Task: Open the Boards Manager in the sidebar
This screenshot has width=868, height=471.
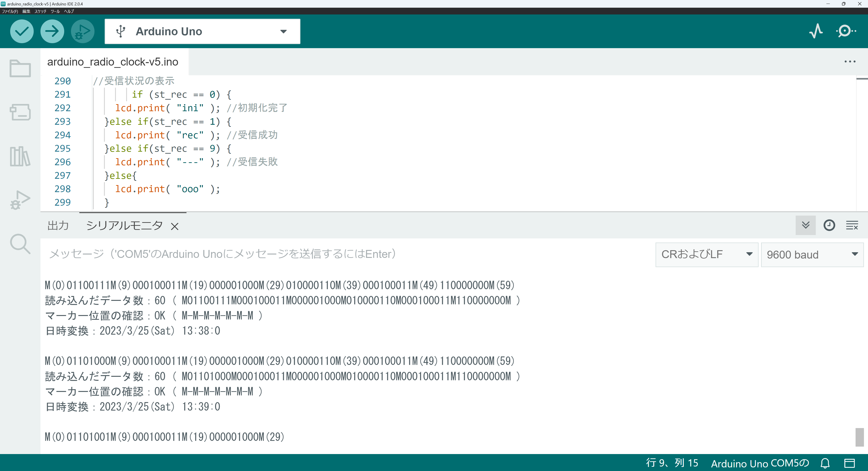Action: coord(20,112)
